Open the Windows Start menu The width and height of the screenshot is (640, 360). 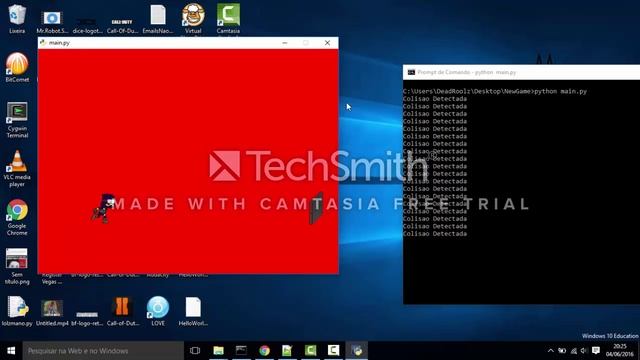coord(11,351)
